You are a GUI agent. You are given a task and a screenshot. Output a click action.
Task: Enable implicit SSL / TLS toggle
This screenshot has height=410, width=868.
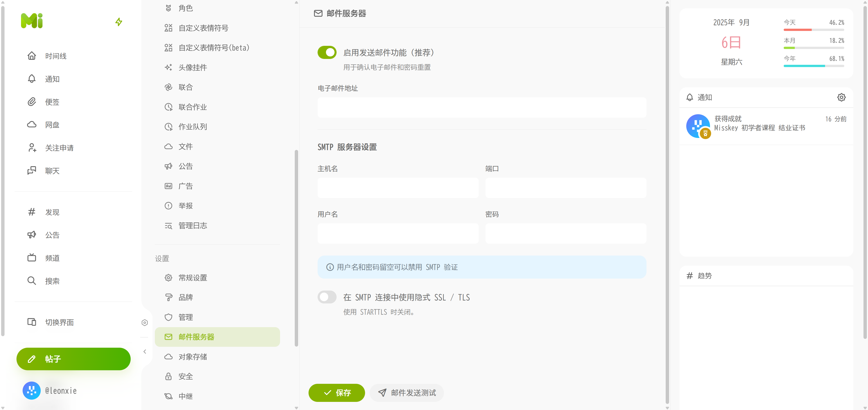(x=327, y=297)
